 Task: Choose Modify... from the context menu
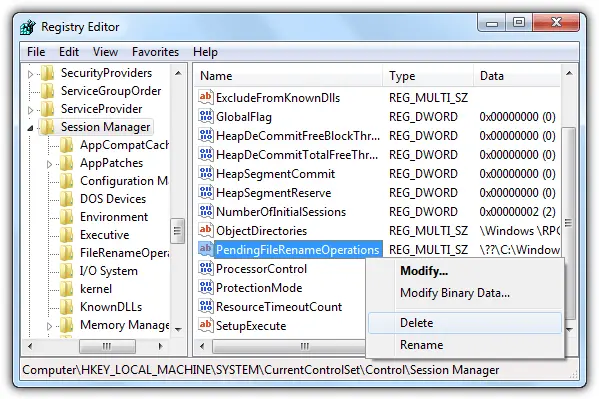tap(465, 271)
